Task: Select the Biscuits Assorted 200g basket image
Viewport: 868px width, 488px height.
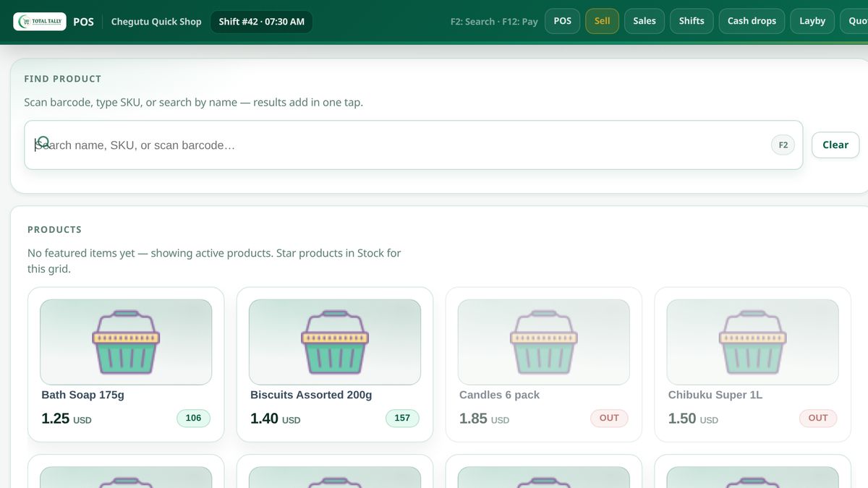Action: (335, 342)
